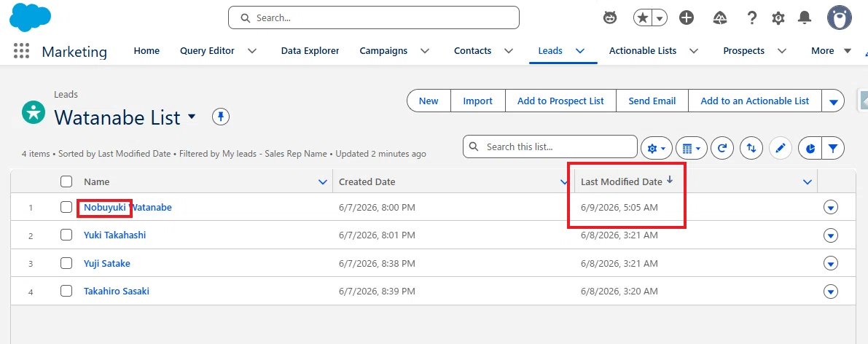Click the Leads object icon

pos(34,112)
